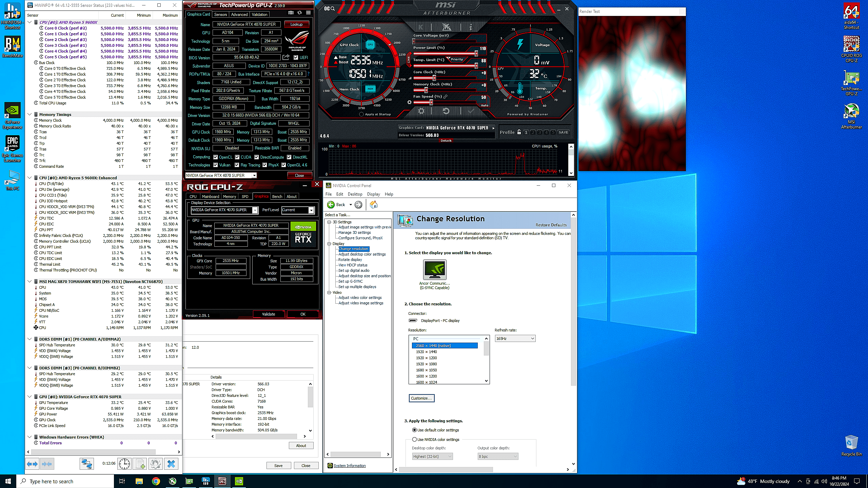Click the BIOS version share/export icon
The height and width of the screenshot is (488, 868).
coord(286,57)
